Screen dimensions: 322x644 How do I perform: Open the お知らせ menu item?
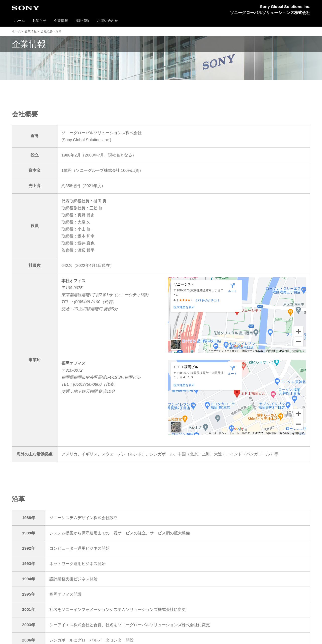click(39, 21)
